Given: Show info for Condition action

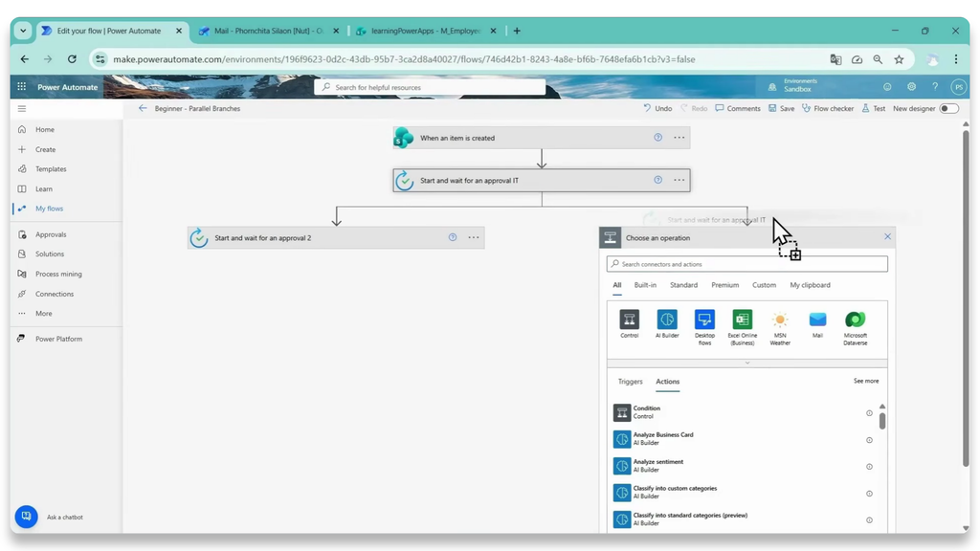Looking at the screenshot, I should coord(869,413).
